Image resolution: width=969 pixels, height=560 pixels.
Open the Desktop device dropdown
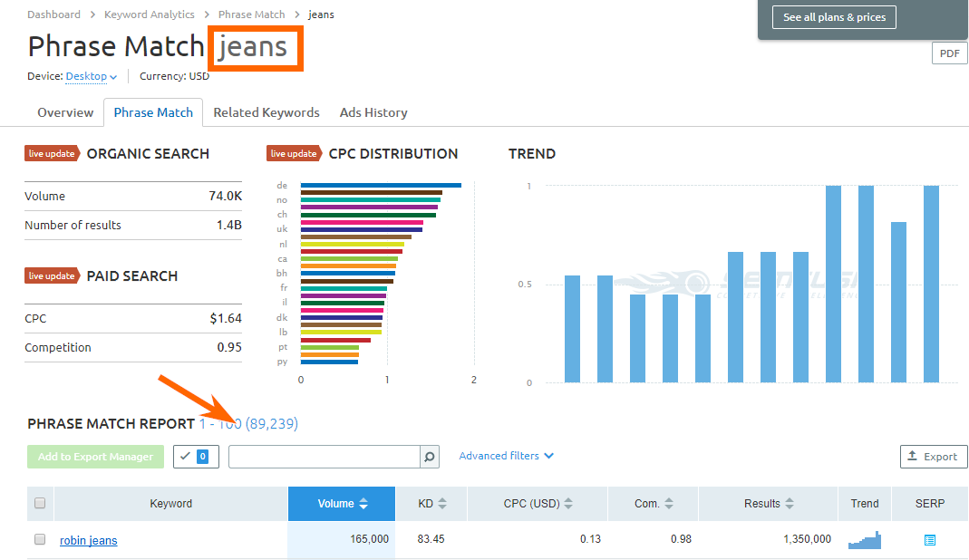click(x=91, y=76)
